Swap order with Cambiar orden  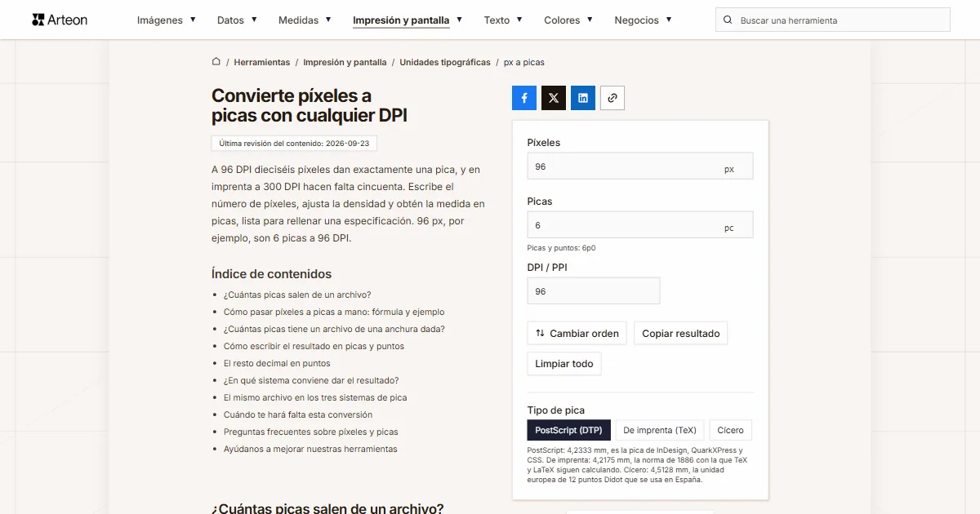[x=577, y=333]
